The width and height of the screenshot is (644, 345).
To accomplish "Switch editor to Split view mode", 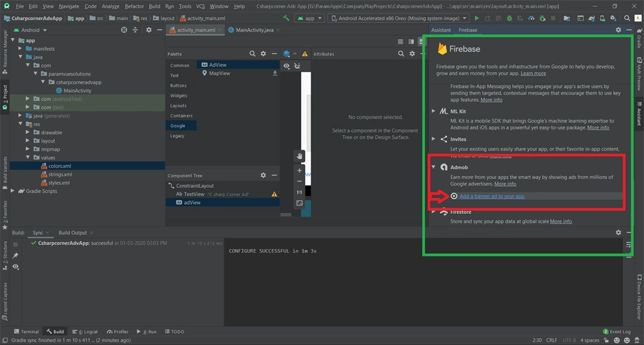I will [x=411, y=41].
